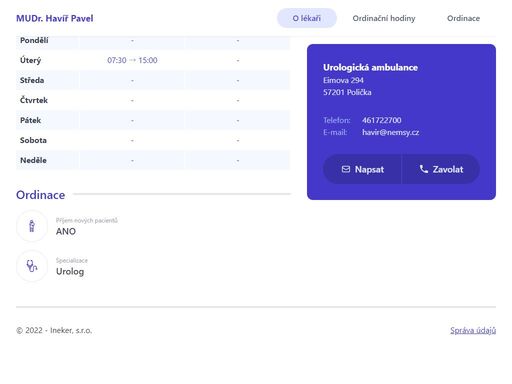Image resolution: width=512 pixels, height=384 pixels.
Task: Click the phone number 461722700
Action: (x=382, y=120)
